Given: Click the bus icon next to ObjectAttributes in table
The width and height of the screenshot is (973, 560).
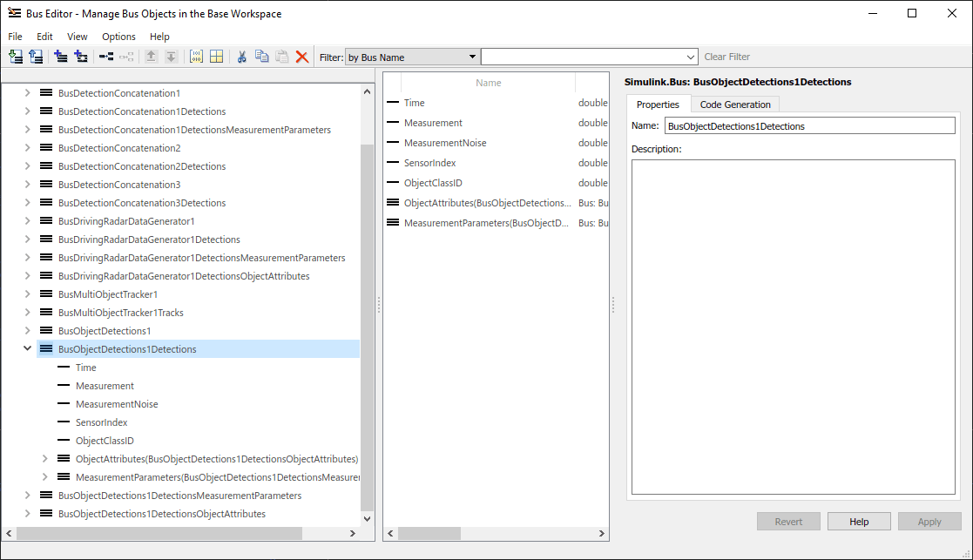Looking at the screenshot, I should coord(393,202).
